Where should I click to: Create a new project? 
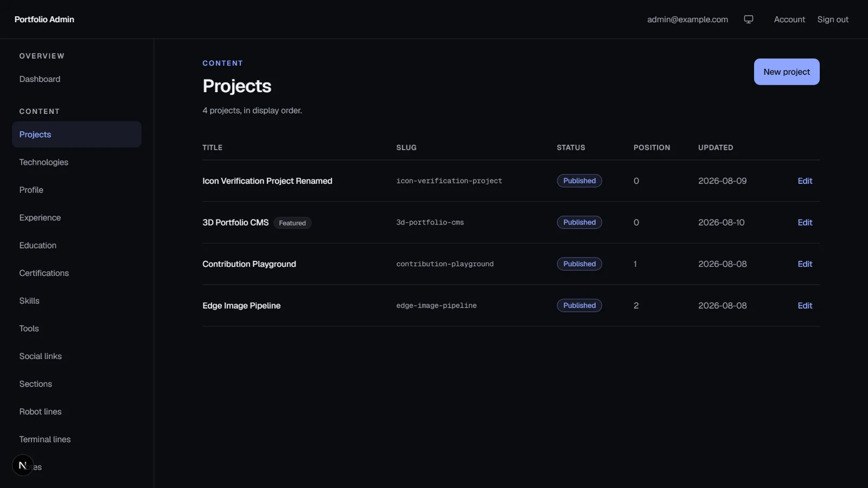point(787,72)
